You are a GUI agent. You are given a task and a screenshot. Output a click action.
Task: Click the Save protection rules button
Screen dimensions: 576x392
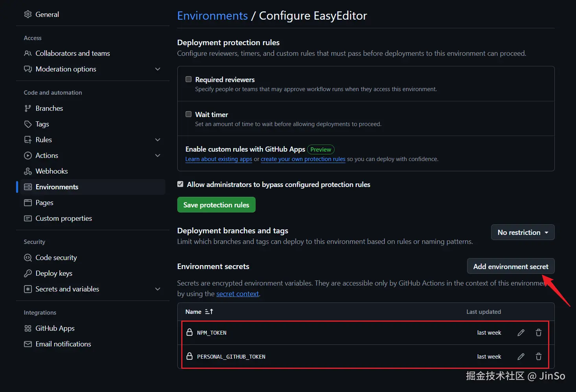click(x=216, y=205)
